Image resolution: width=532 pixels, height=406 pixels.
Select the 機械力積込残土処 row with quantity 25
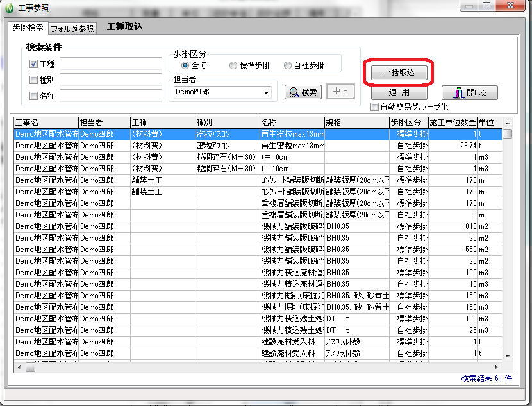click(258, 330)
